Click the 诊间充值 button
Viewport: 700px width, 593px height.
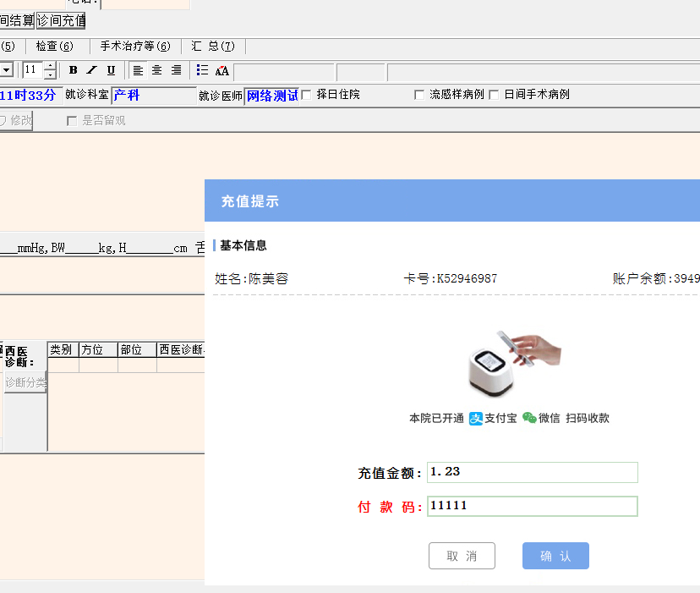[x=61, y=20]
